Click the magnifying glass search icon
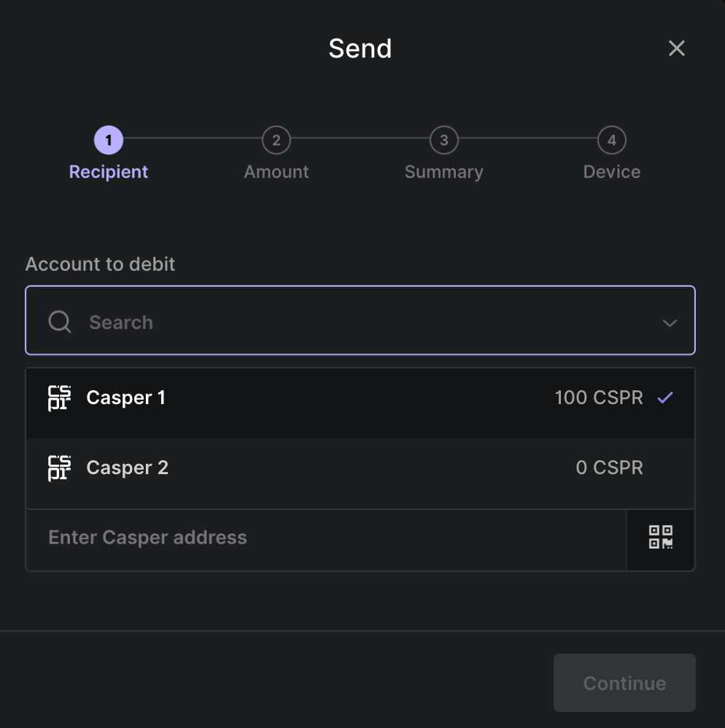Screen dimensions: 725x728 (59, 321)
